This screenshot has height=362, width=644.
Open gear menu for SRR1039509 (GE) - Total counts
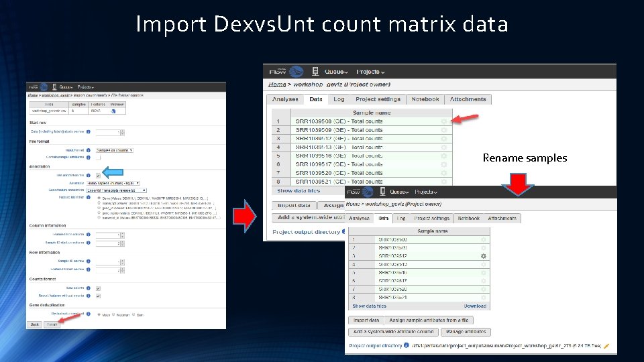click(443, 129)
